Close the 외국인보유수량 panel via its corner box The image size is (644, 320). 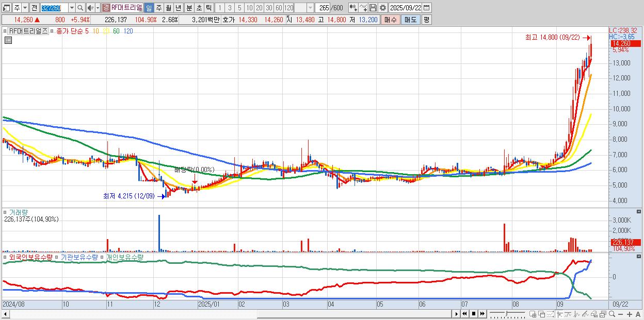point(639,256)
